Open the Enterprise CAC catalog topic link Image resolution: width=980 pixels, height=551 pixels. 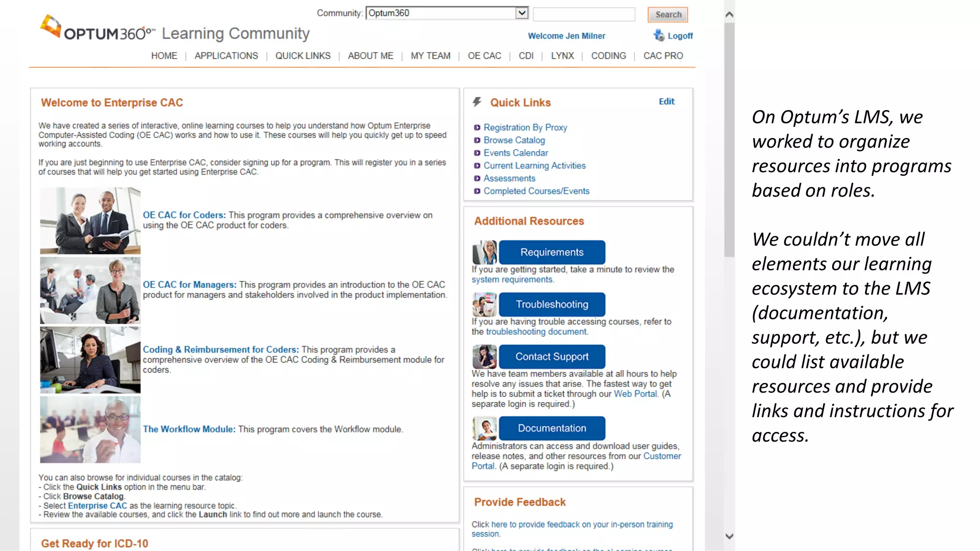pos(98,506)
